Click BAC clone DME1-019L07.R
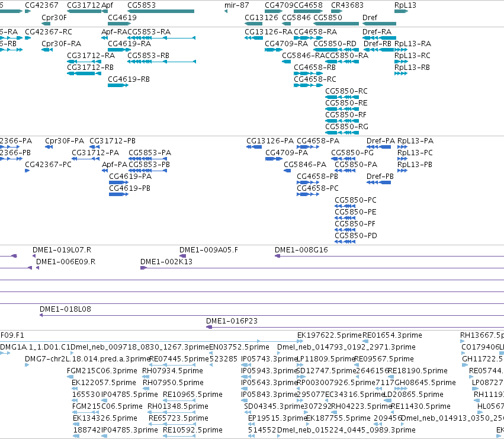504x439 pixels. pyautogui.click(x=62, y=250)
